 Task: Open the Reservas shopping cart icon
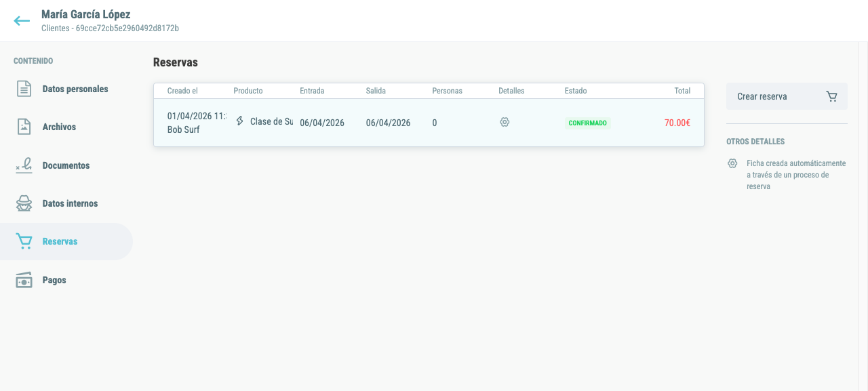pos(24,241)
